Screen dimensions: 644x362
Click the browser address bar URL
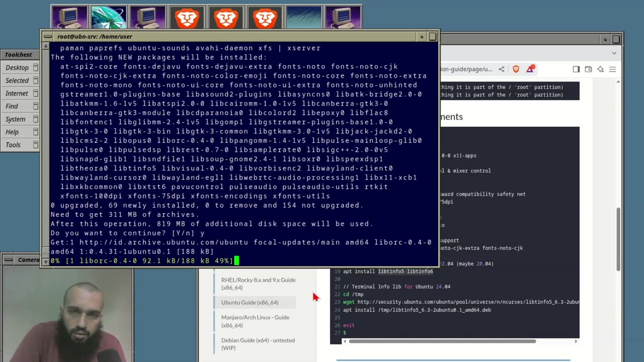pos(466,69)
